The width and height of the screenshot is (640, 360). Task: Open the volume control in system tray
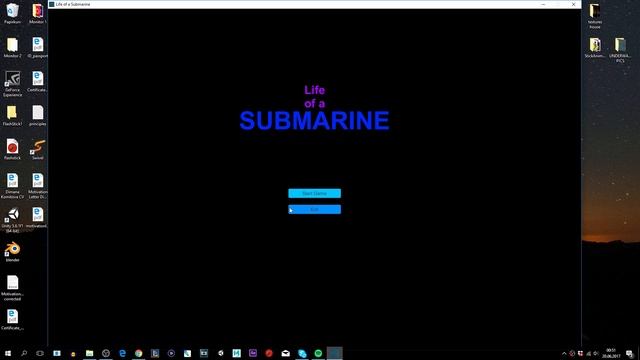[x=596, y=353]
